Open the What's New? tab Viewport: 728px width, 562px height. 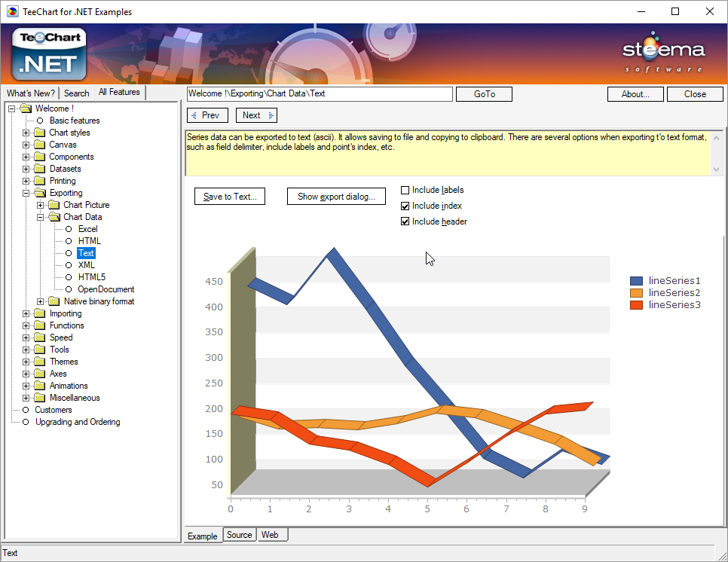coord(31,93)
